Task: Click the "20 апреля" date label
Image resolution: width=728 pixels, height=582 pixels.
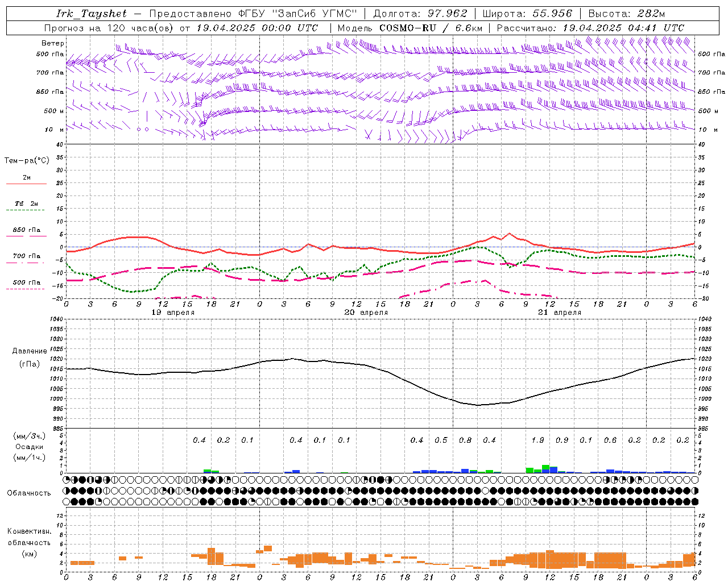Action: (x=366, y=313)
